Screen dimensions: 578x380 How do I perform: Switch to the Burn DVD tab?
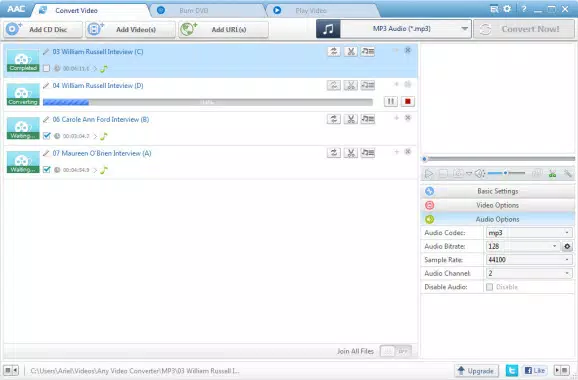tap(208, 10)
